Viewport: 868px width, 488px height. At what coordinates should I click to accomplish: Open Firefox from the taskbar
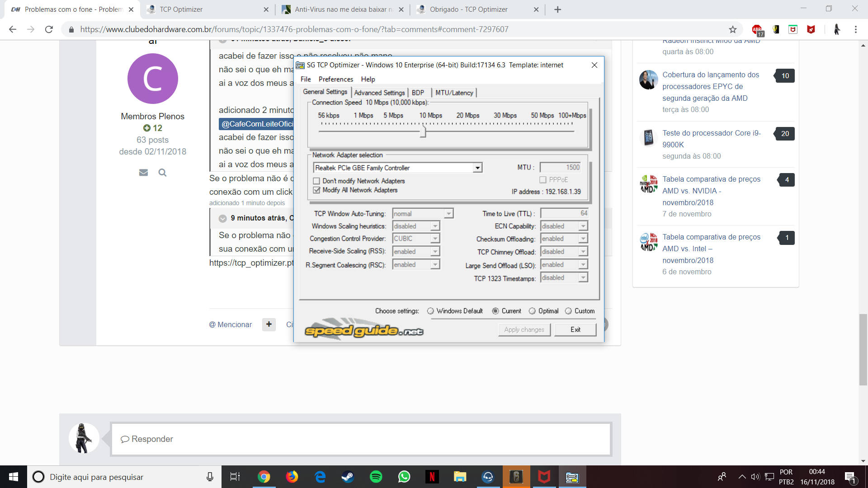pos(292,477)
